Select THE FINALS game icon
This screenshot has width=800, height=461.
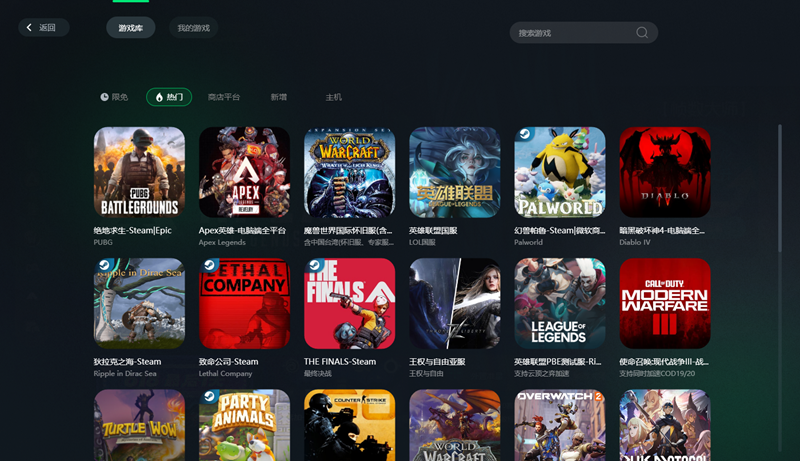pos(349,303)
